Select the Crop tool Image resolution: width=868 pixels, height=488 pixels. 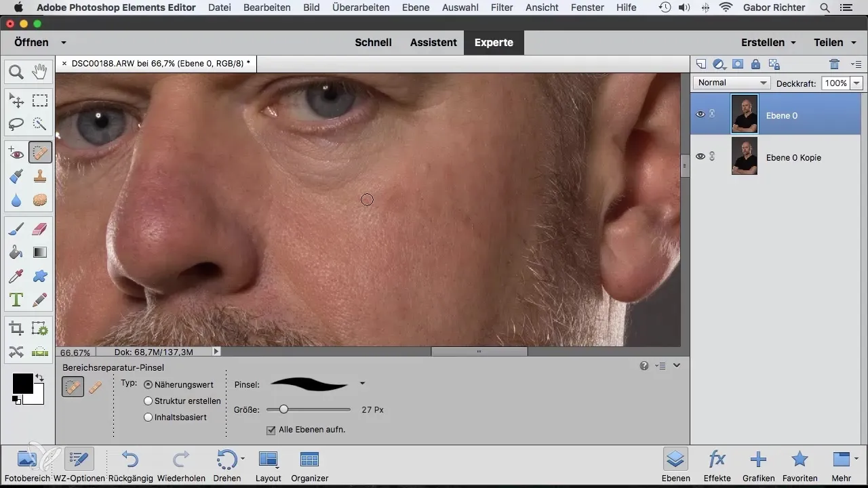click(16, 329)
